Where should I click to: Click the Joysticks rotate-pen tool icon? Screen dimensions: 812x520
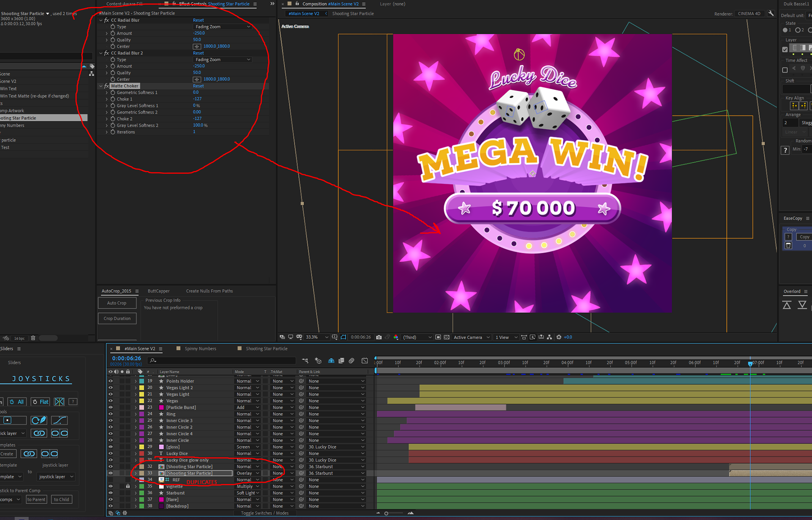[39, 420]
